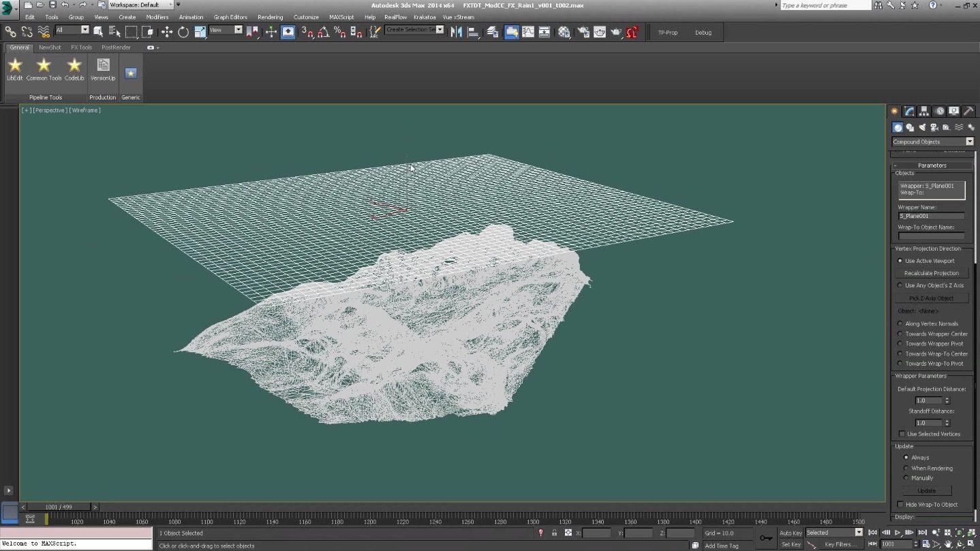
Task: Open the LibEdit pipeline tool
Action: click(15, 69)
